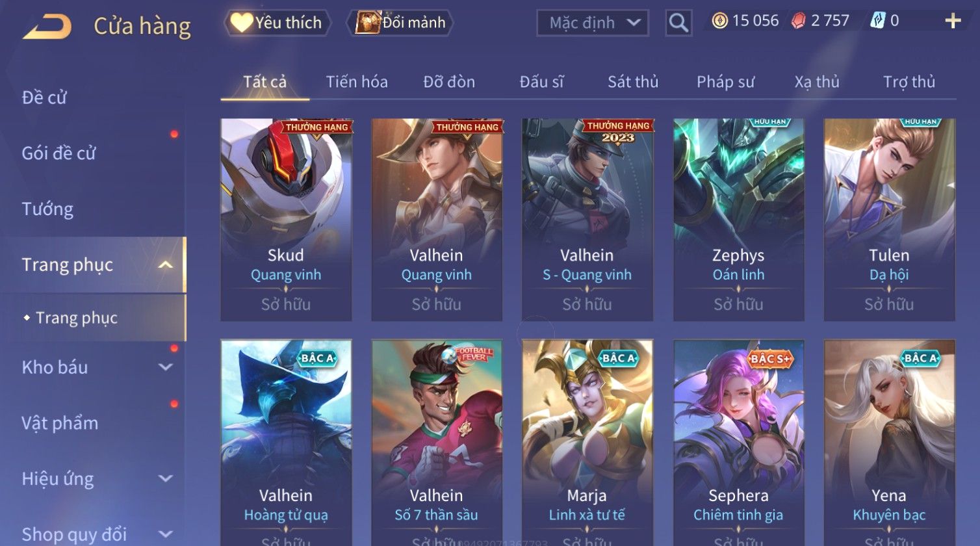Select the Tiến hóa tab
The width and height of the screenshot is (980, 546).
pyautogui.click(x=357, y=82)
